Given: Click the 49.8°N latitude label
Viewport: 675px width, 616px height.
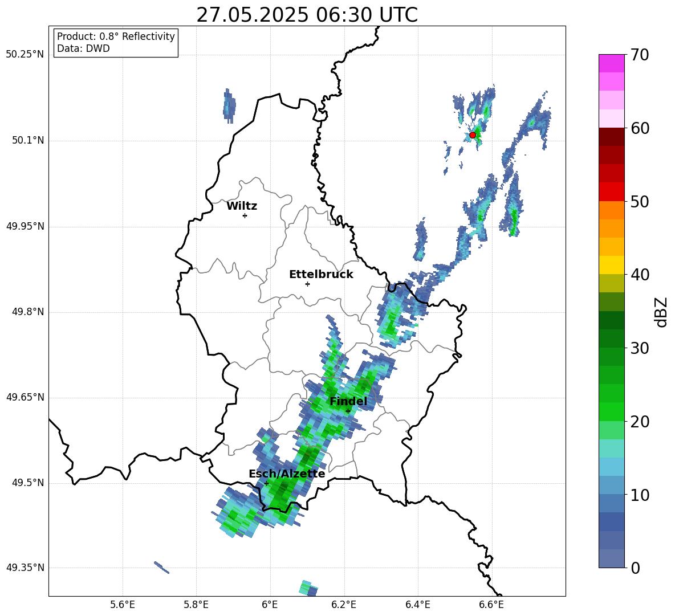Looking at the screenshot, I should pyautogui.click(x=27, y=312).
